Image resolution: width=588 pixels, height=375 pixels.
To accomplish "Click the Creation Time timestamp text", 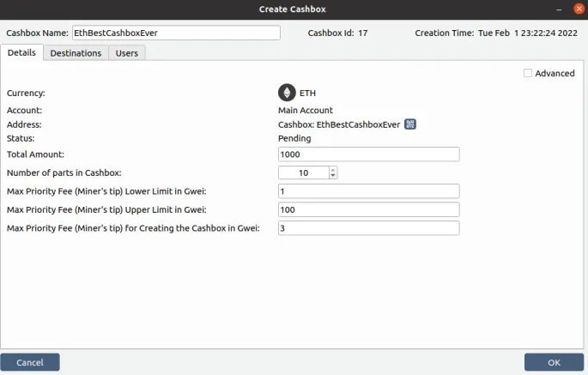I will tap(528, 33).
